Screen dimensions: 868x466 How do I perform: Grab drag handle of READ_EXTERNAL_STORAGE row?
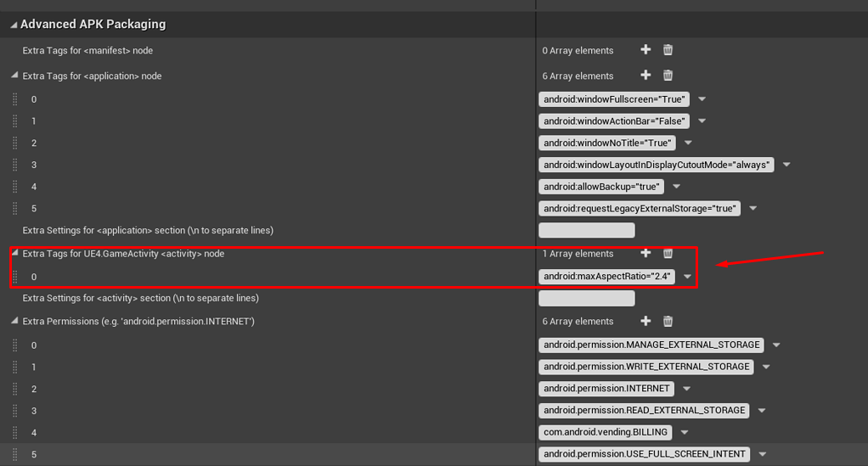[15, 411]
